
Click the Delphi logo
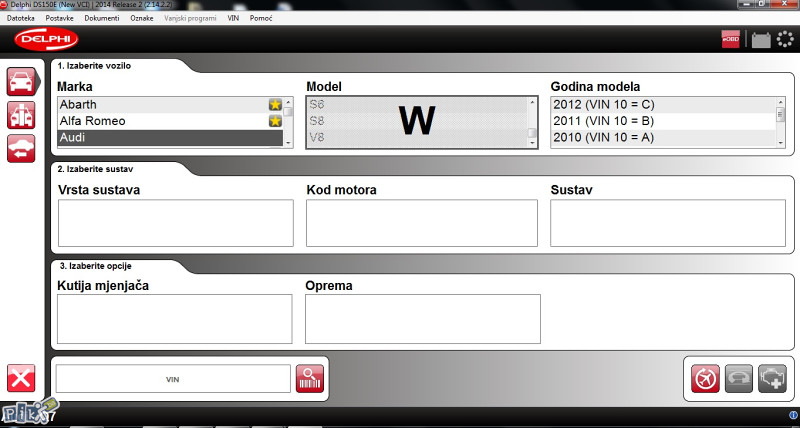coord(46,39)
